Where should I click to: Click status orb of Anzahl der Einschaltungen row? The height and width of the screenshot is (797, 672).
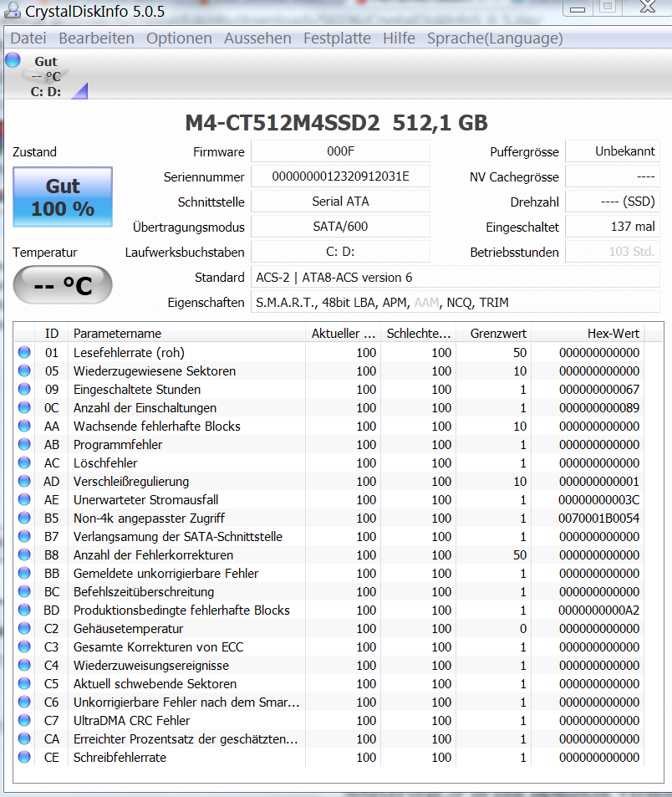click(24, 407)
